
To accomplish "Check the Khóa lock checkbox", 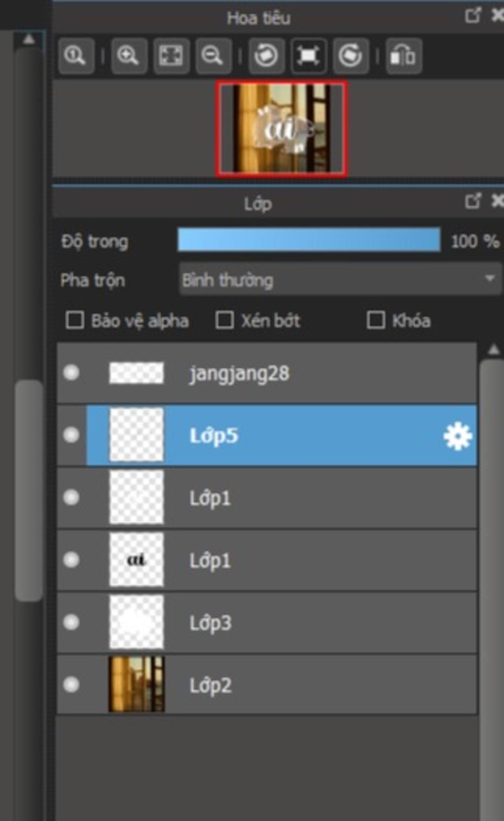I will point(376,320).
